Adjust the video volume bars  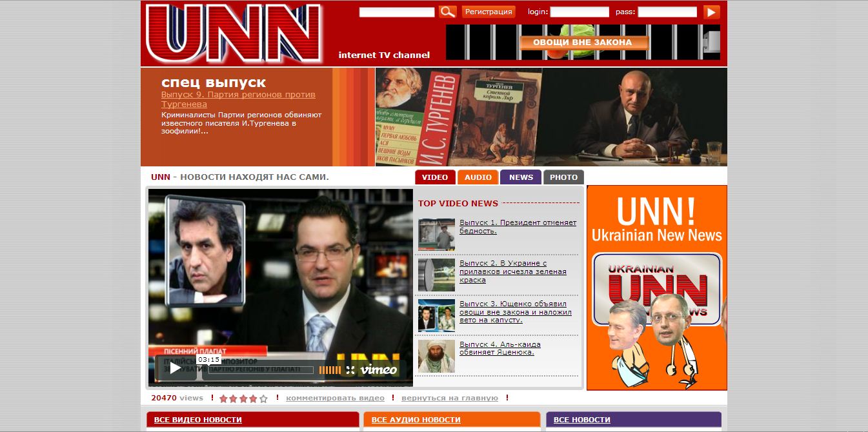[330, 370]
